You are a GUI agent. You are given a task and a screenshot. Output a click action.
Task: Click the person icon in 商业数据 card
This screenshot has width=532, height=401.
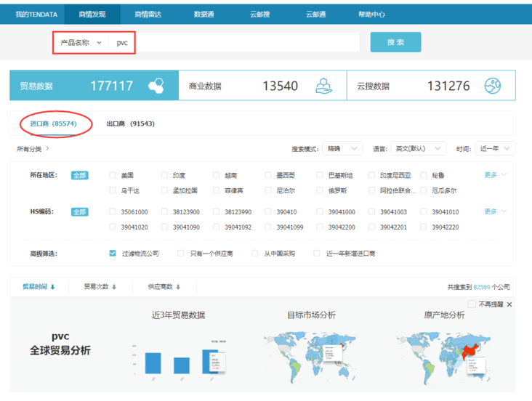323,86
